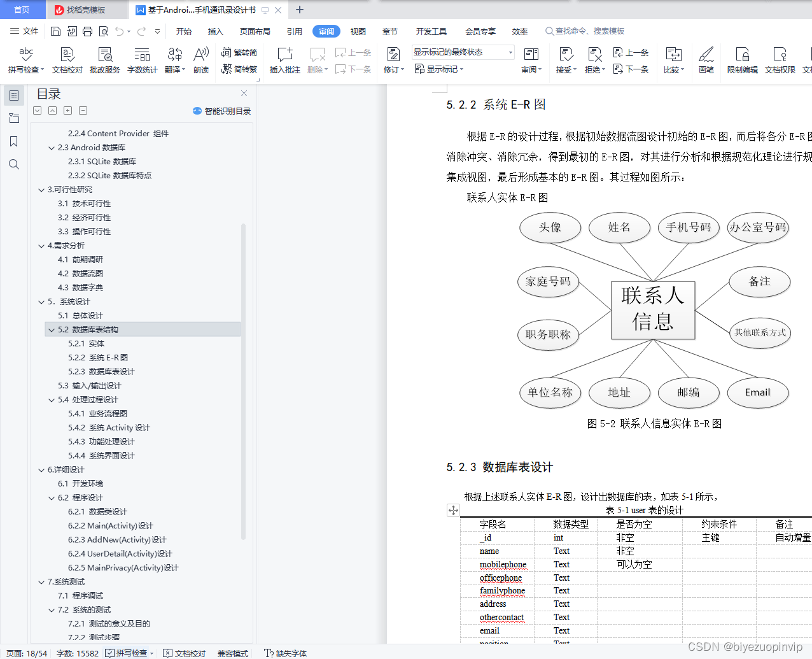Open the search icon in left sidebar
This screenshot has width=812, height=659.
click(x=14, y=164)
